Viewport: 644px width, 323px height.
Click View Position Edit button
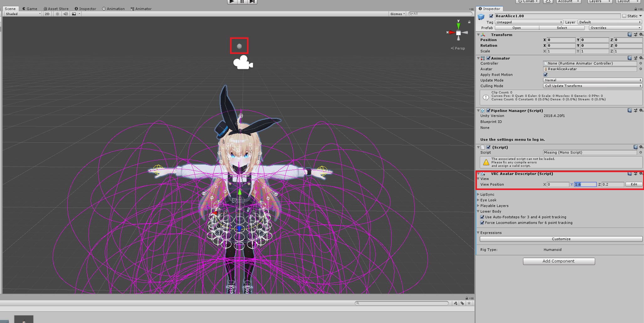click(x=634, y=184)
